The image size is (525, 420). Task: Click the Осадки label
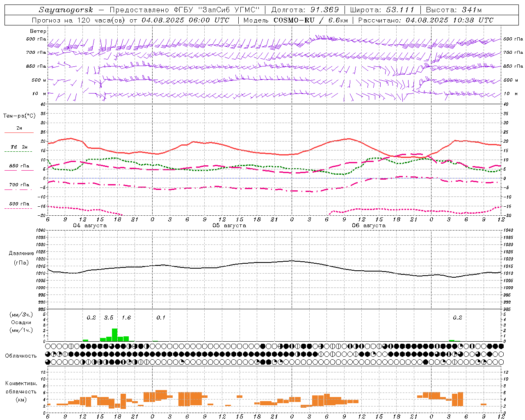pos(21,322)
